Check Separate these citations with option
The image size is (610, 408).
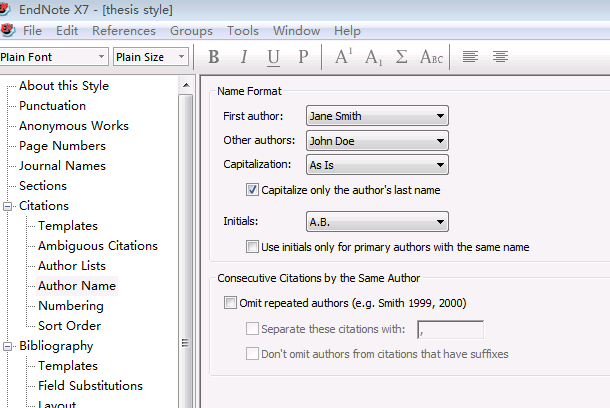tap(252, 329)
